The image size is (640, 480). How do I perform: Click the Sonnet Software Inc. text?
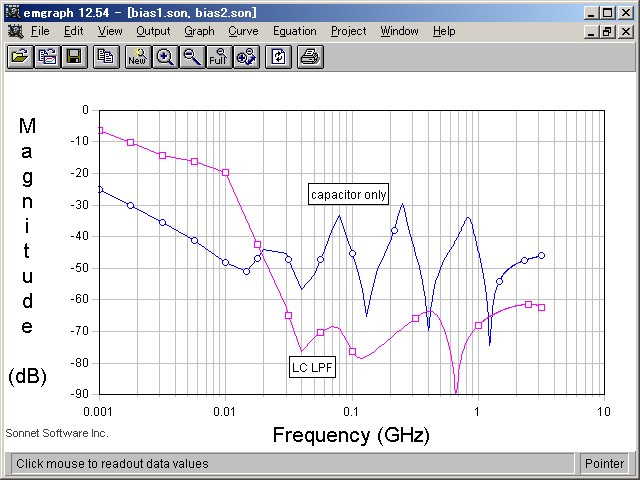pos(57,433)
